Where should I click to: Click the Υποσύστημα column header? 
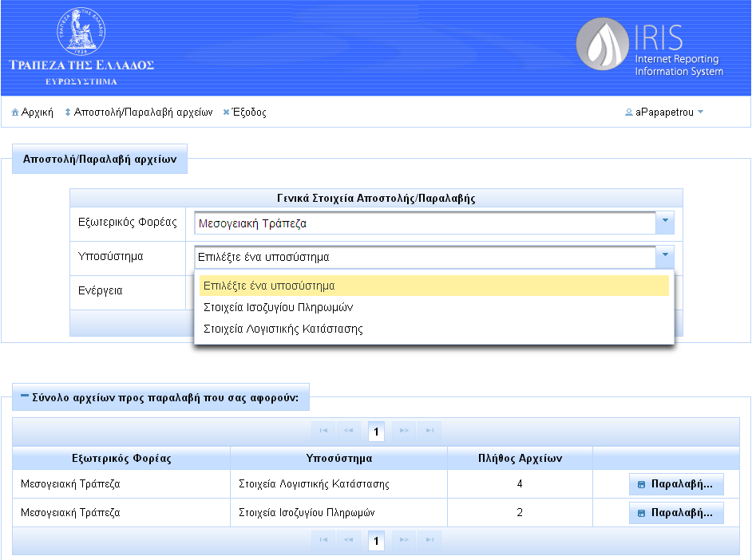click(339, 459)
